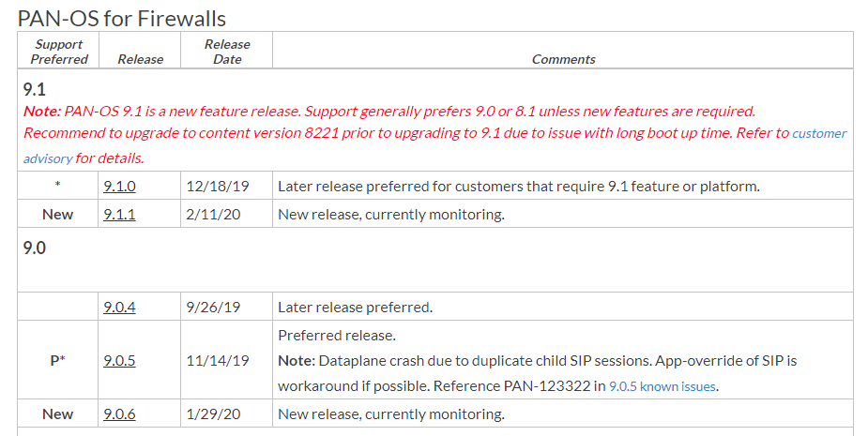
Task: Click the word "customer" in the advisory link
Action: point(819,133)
